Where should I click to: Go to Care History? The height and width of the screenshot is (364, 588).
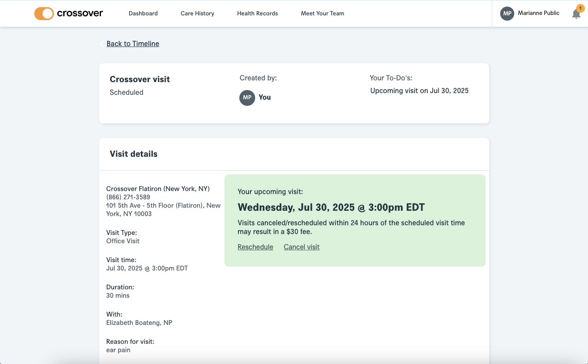(x=198, y=13)
